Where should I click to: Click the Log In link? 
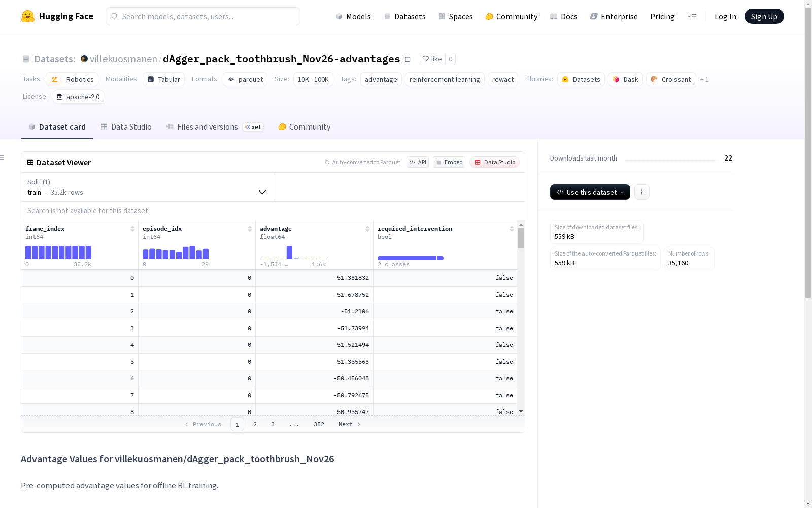click(x=725, y=16)
